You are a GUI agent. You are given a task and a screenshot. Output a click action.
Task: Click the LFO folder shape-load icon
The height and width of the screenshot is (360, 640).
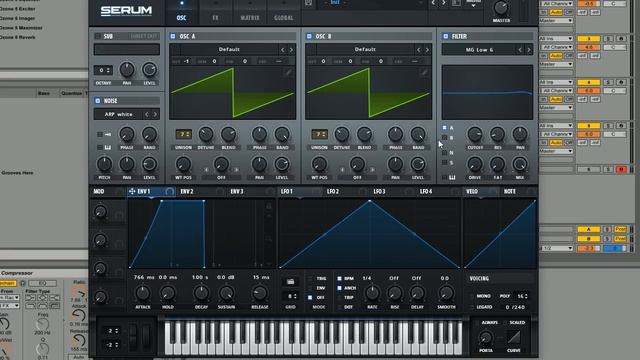click(290, 282)
